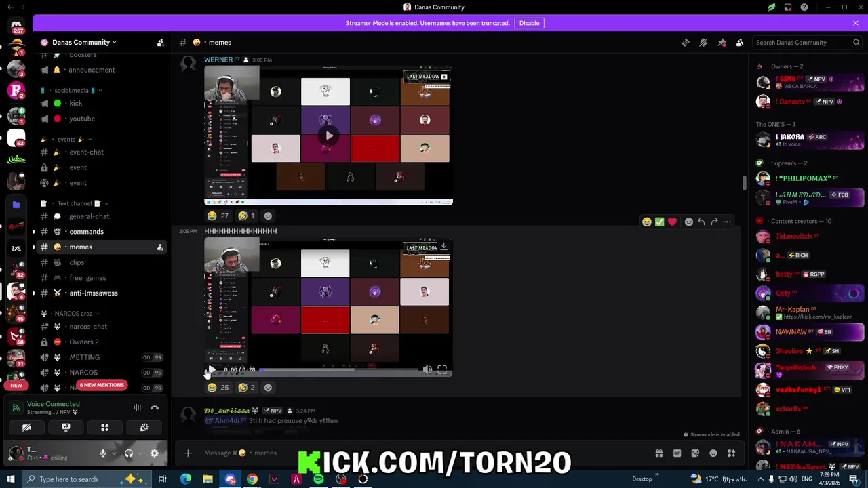868x488 pixels.
Task: Seek along the second video's progress bar
Action: pyautogui.click(x=339, y=370)
